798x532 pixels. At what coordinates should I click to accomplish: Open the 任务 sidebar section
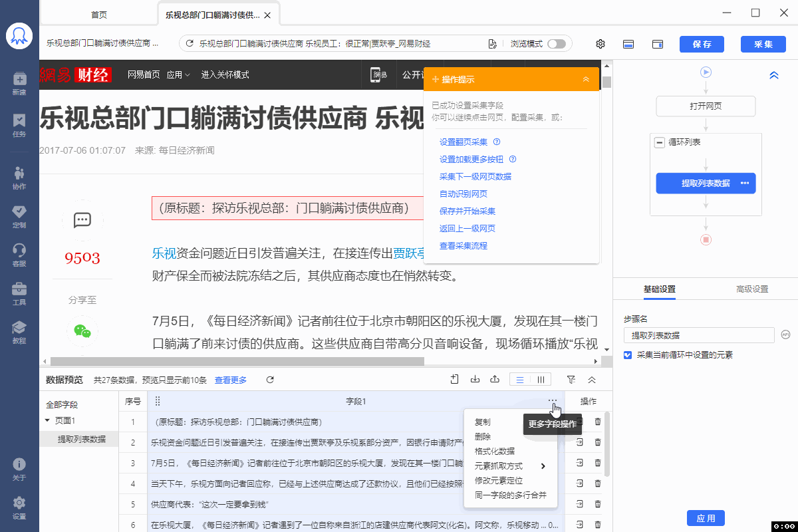19,124
